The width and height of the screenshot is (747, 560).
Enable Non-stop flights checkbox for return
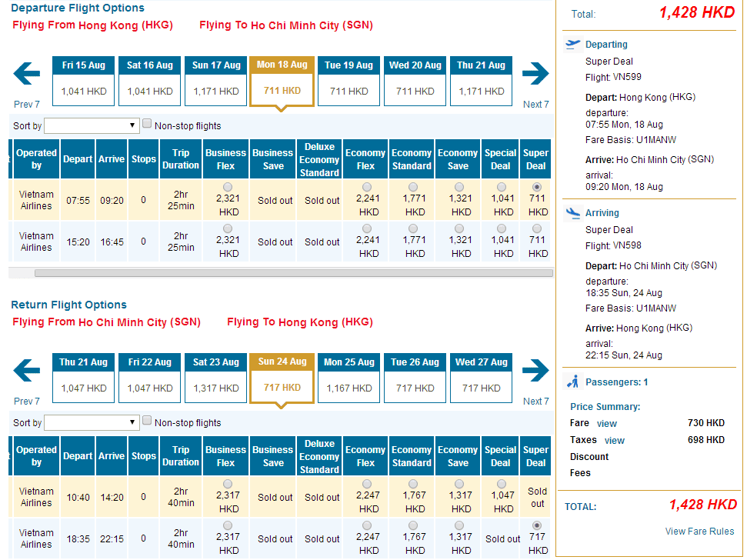pyautogui.click(x=147, y=421)
